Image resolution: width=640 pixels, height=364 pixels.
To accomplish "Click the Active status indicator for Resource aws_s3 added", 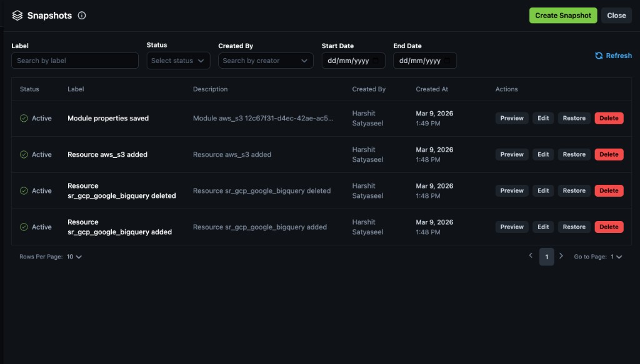I will [24, 154].
